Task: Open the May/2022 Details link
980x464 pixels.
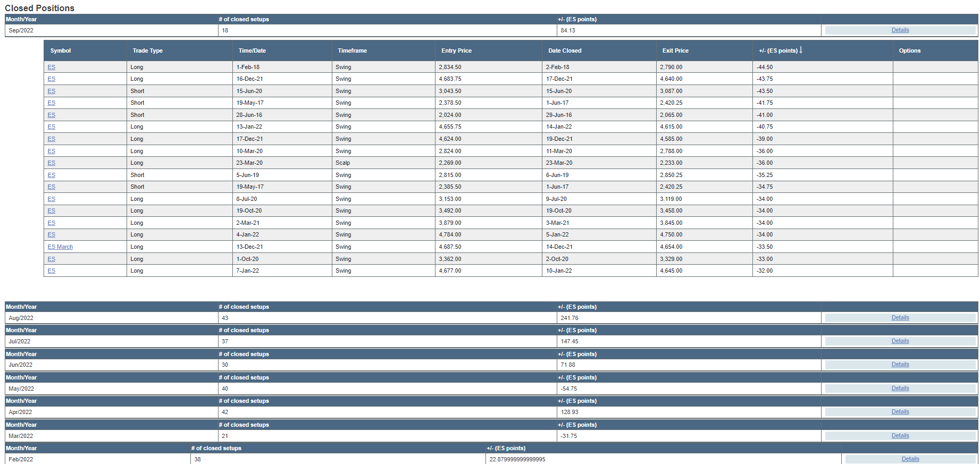Action: (900, 389)
